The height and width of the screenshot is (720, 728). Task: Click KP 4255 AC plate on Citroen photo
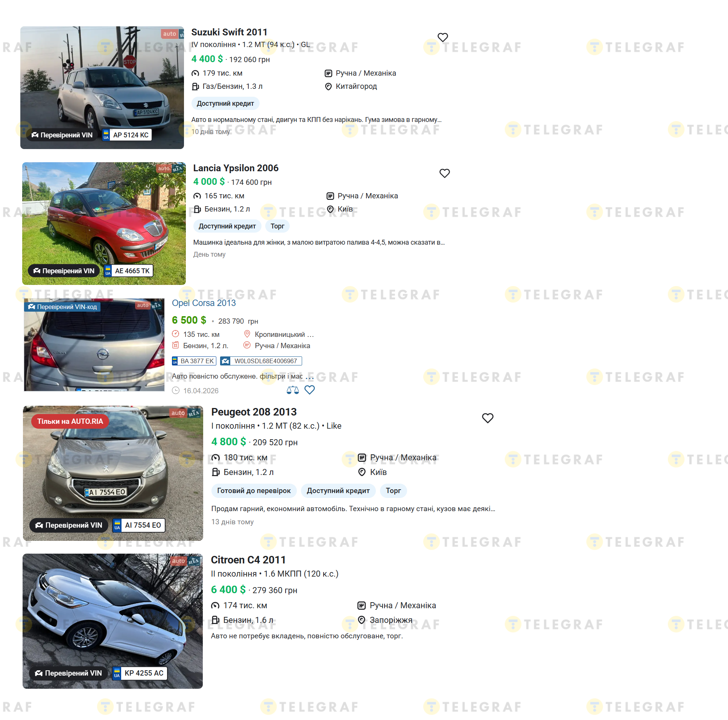click(140, 673)
